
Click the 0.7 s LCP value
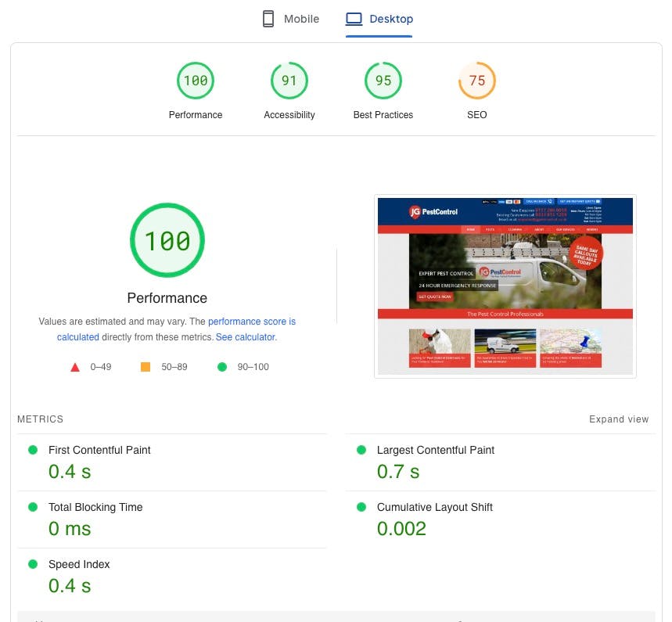point(398,472)
